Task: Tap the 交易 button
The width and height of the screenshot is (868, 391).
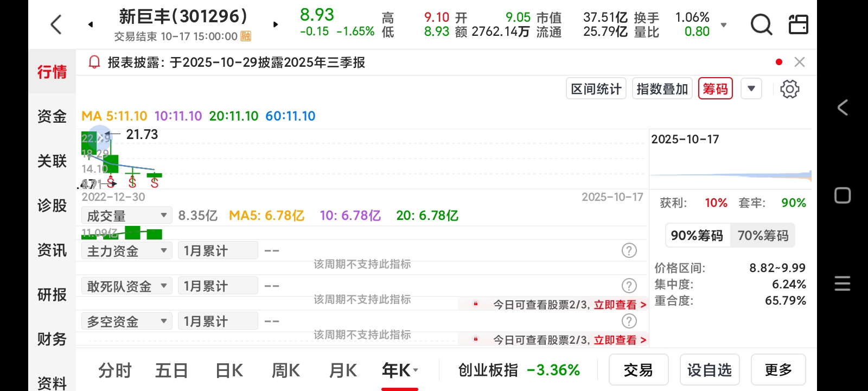Action: point(639,370)
